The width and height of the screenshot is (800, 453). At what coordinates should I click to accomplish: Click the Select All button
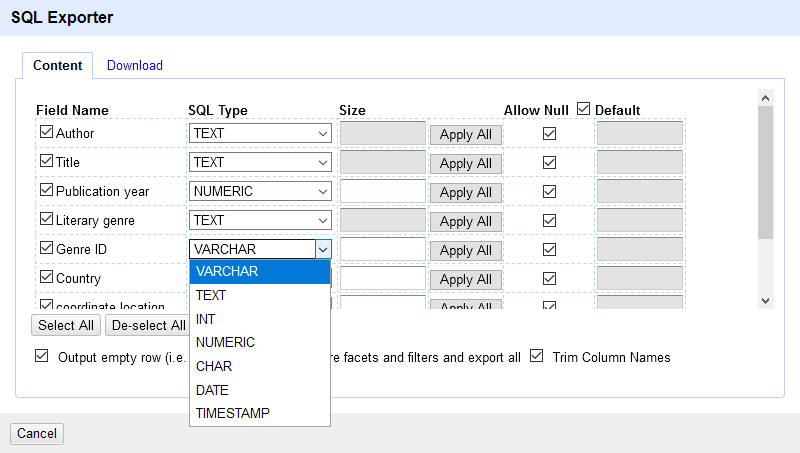pyautogui.click(x=66, y=325)
